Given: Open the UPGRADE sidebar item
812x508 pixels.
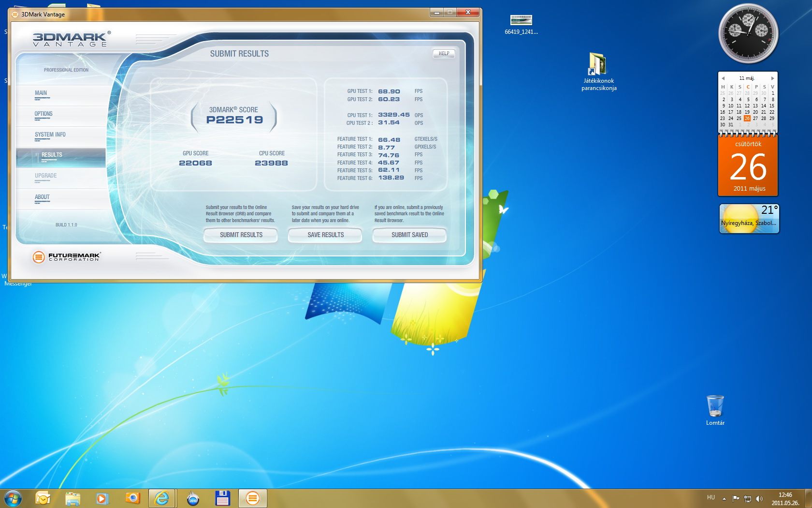Looking at the screenshot, I should pyautogui.click(x=60, y=178).
